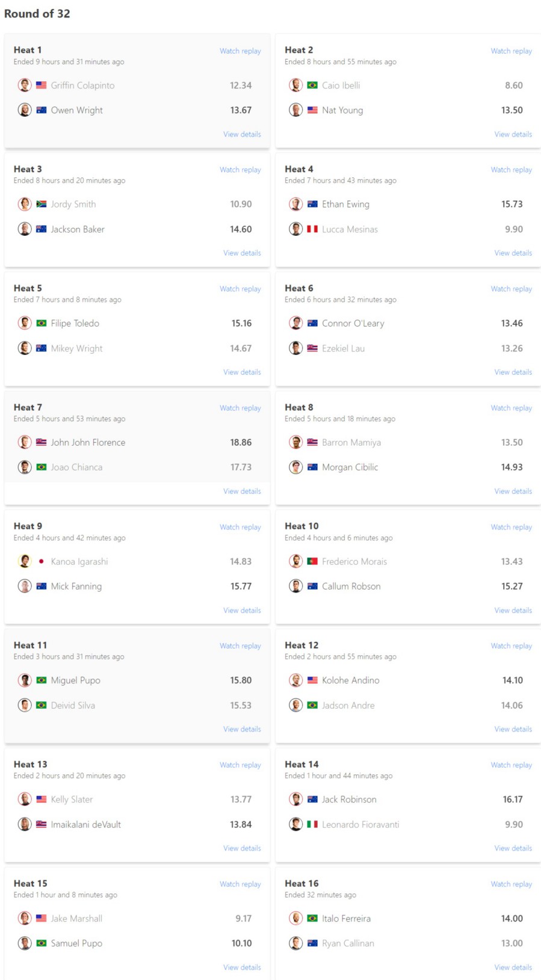
Task: Click John John Florence's avatar icon
Action: pos(25,442)
